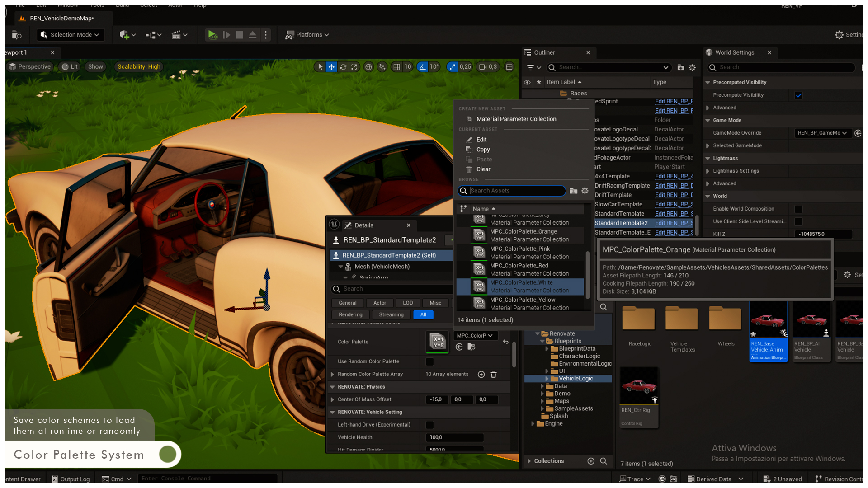Expand the RENOVATE: Physics section
Image resolution: width=868 pixels, height=488 pixels.
click(x=333, y=387)
